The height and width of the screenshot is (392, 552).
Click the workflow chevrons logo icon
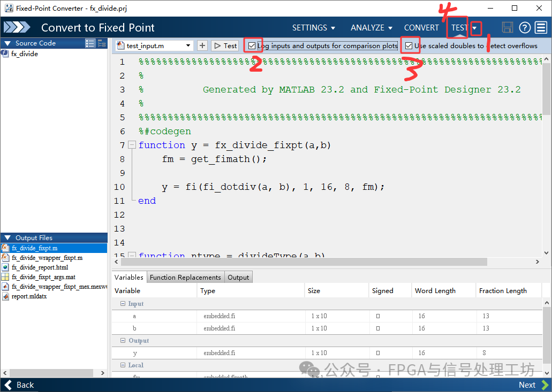[x=17, y=27]
